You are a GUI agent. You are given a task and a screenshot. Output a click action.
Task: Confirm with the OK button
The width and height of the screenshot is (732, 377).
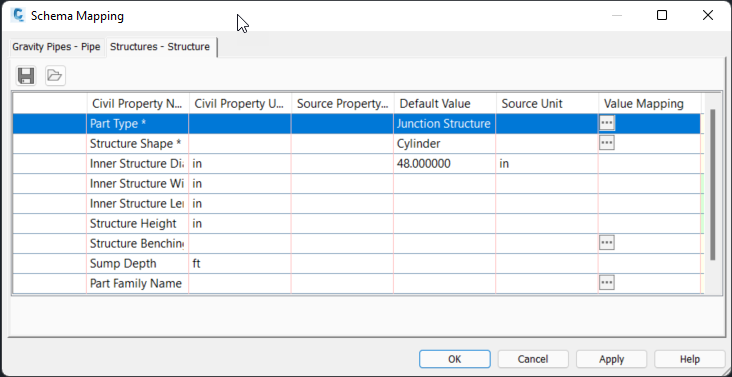click(x=455, y=359)
